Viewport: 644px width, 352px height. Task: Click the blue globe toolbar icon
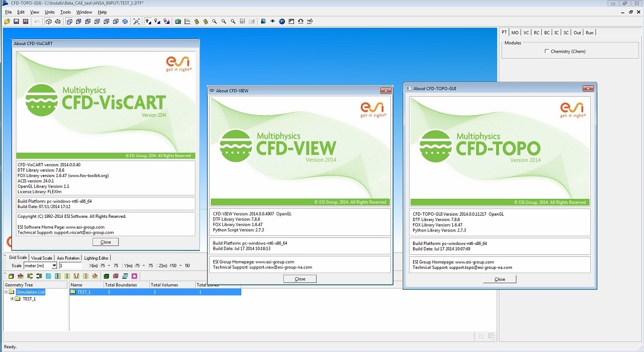tap(282, 21)
